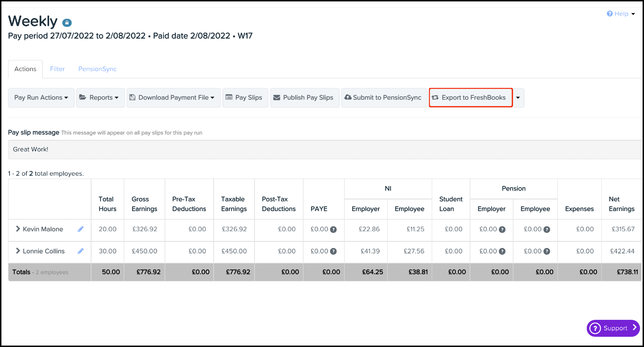The height and width of the screenshot is (347, 644).
Task: Click Pension Employer info icon for Lonnie Collins
Action: pos(502,251)
